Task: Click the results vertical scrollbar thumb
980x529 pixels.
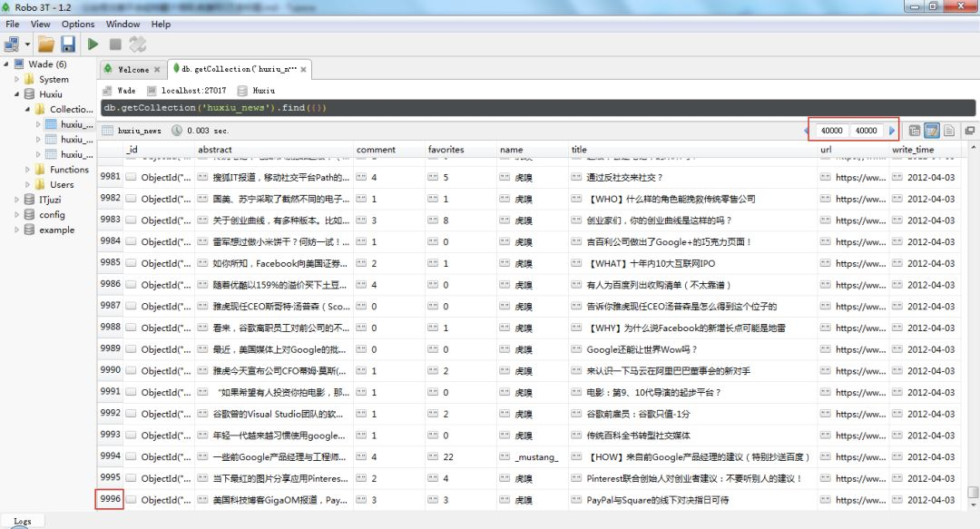Action: pyautogui.click(x=973, y=492)
